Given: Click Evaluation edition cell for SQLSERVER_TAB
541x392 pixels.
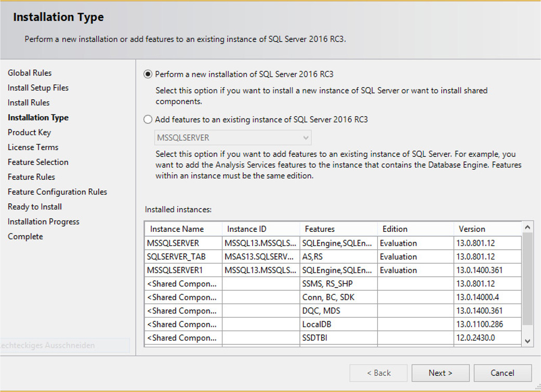Looking at the screenshot, I should click(x=416, y=257).
